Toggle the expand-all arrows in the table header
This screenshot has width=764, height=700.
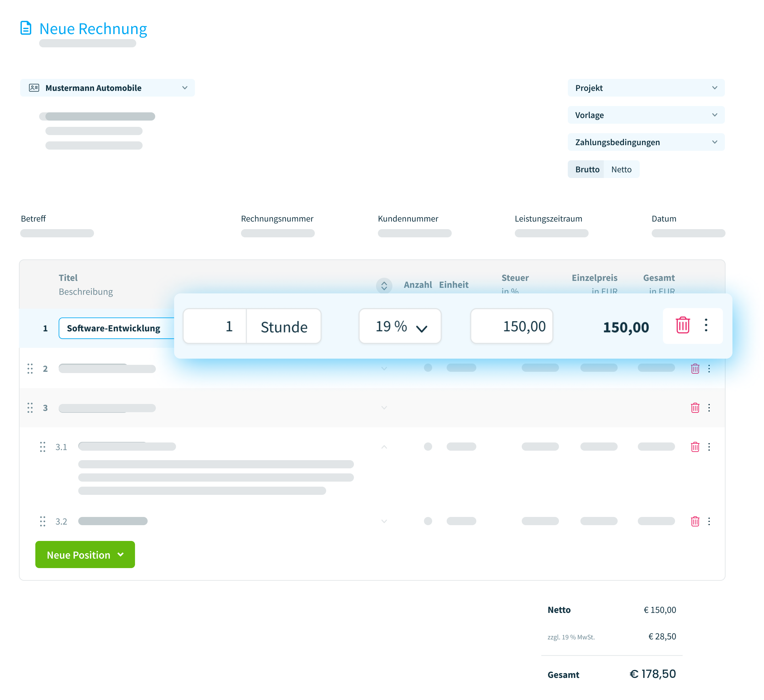(x=384, y=285)
